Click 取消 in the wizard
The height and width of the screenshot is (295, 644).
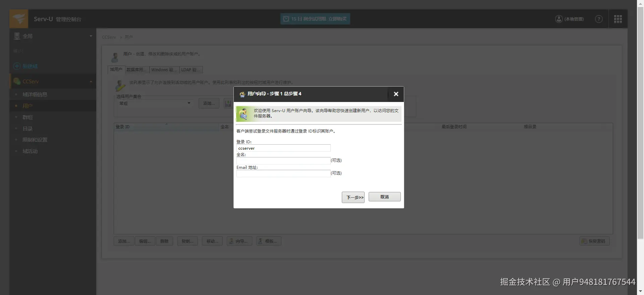pyautogui.click(x=385, y=197)
